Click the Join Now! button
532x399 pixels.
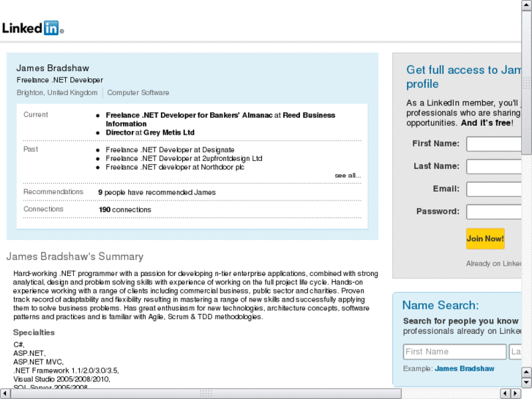point(485,239)
